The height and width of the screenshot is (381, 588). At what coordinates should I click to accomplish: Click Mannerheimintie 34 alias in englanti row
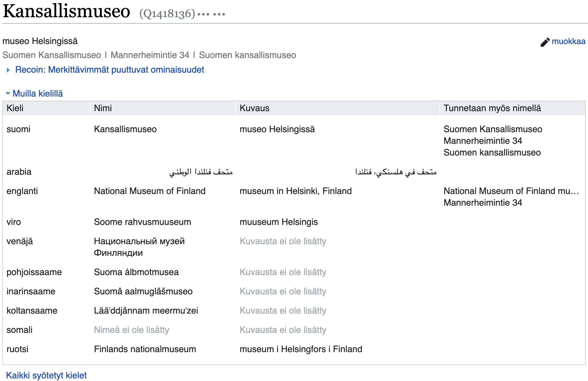(x=483, y=203)
